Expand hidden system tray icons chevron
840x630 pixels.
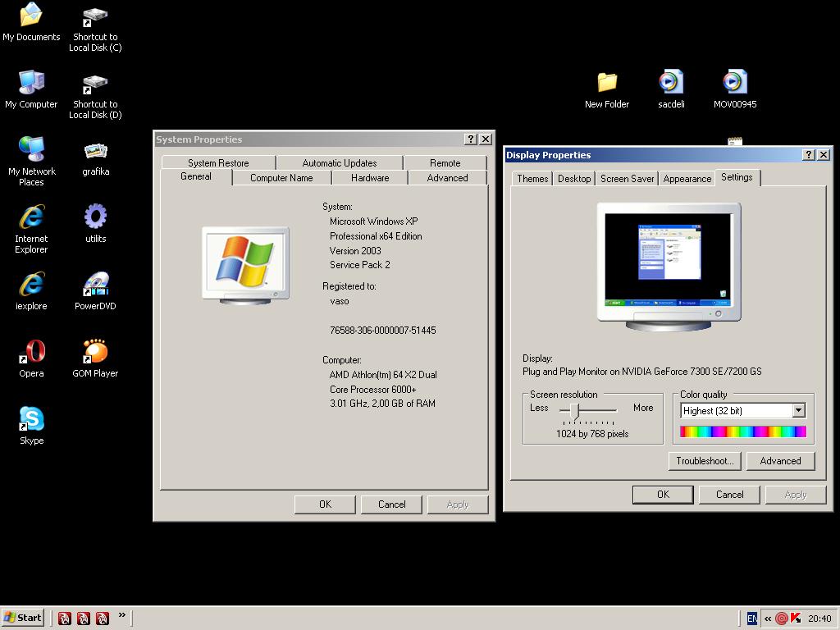point(768,619)
